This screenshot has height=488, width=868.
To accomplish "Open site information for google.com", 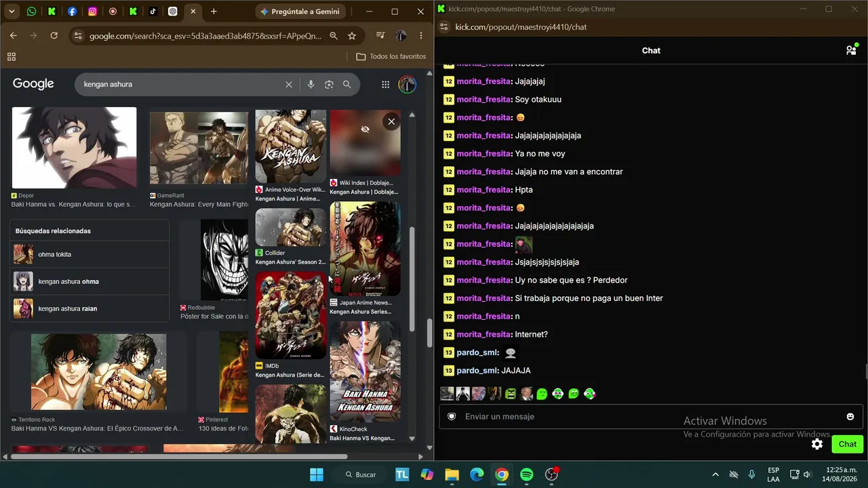I will [x=78, y=36].
